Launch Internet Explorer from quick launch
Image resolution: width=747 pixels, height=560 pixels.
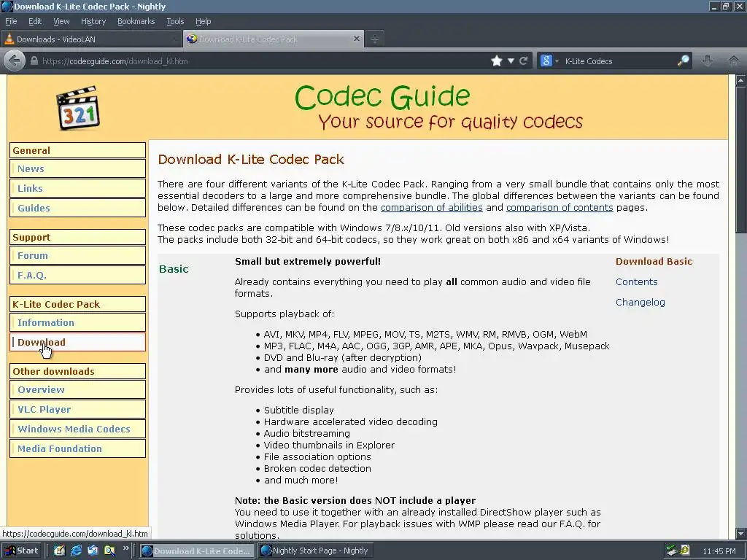pyautogui.click(x=76, y=551)
